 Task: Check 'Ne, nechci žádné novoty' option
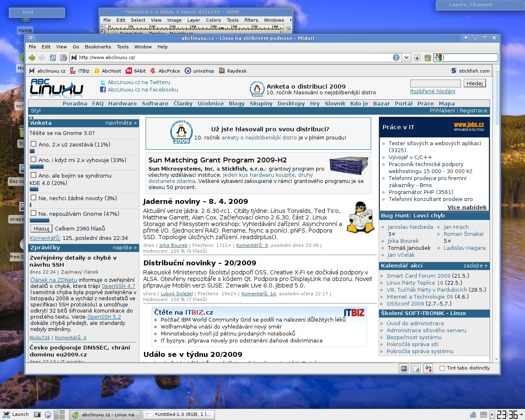[x=34, y=198]
